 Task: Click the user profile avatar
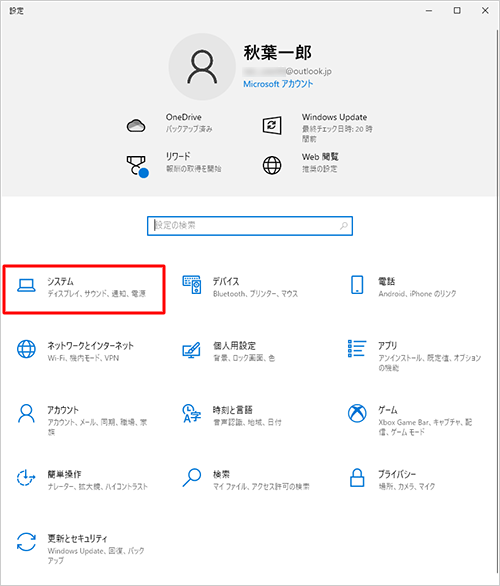pyautogui.click(x=202, y=67)
